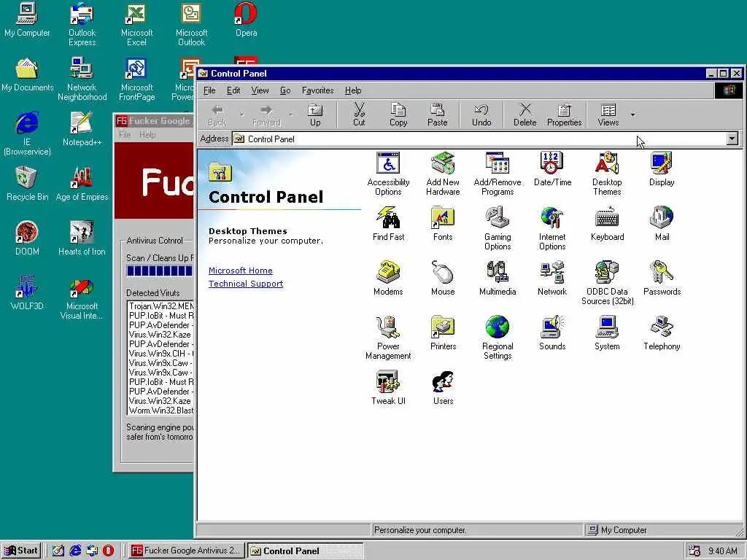Open the Telephony applet

point(662,333)
